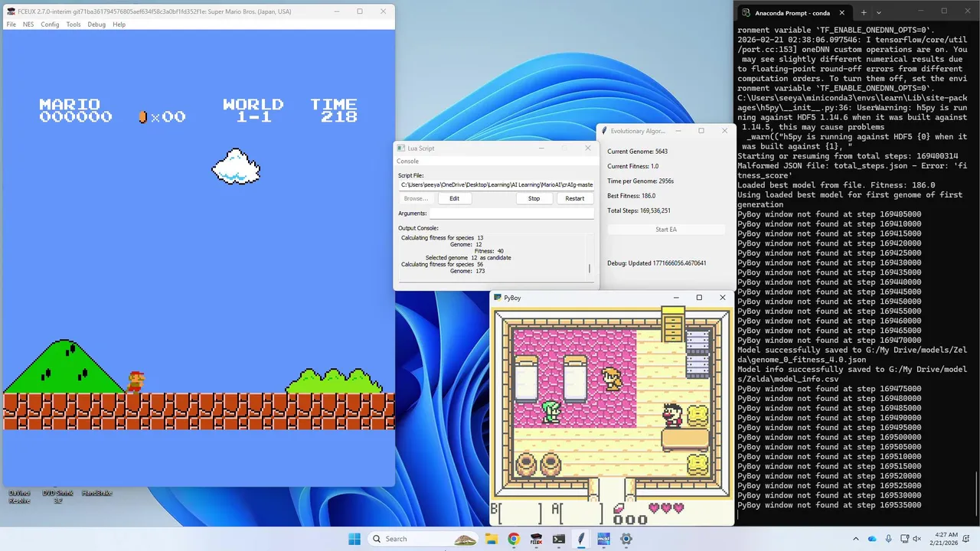980x551 pixels.
Task: Switch to FCEUX via taskbar icon
Action: tap(536, 539)
